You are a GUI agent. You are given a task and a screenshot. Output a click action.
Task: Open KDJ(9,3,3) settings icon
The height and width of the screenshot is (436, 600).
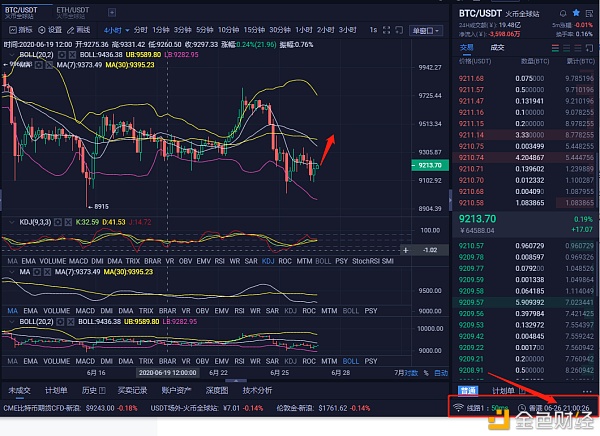pyautogui.click(x=58, y=222)
